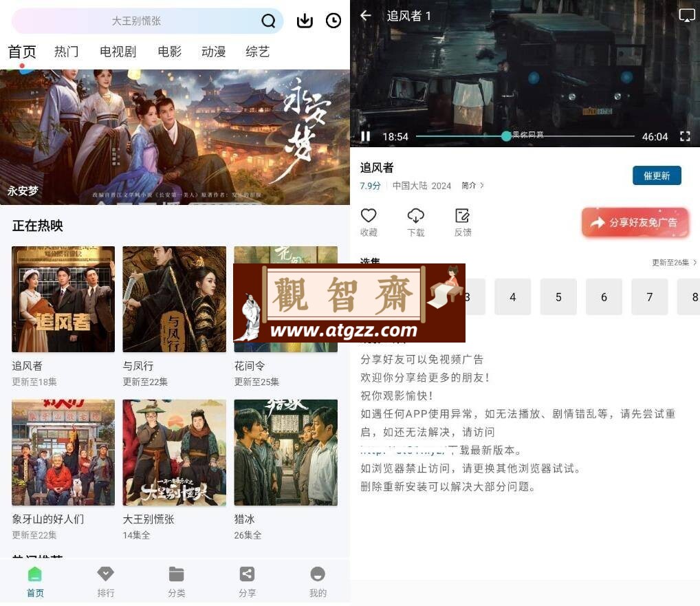Open watch history clock icon
700x606 pixels.
tap(333, 21)
